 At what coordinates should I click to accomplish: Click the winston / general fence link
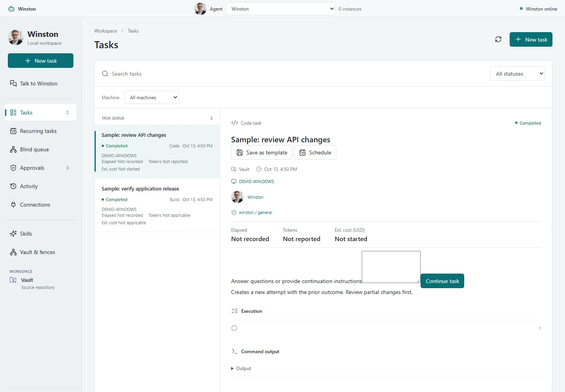[252, 212]
